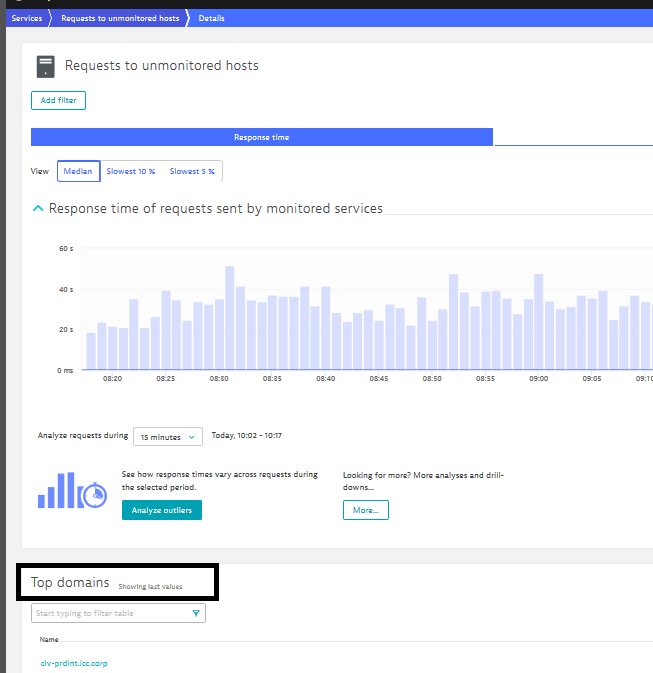Focus the Start typing to filter table field

point(110,613)
